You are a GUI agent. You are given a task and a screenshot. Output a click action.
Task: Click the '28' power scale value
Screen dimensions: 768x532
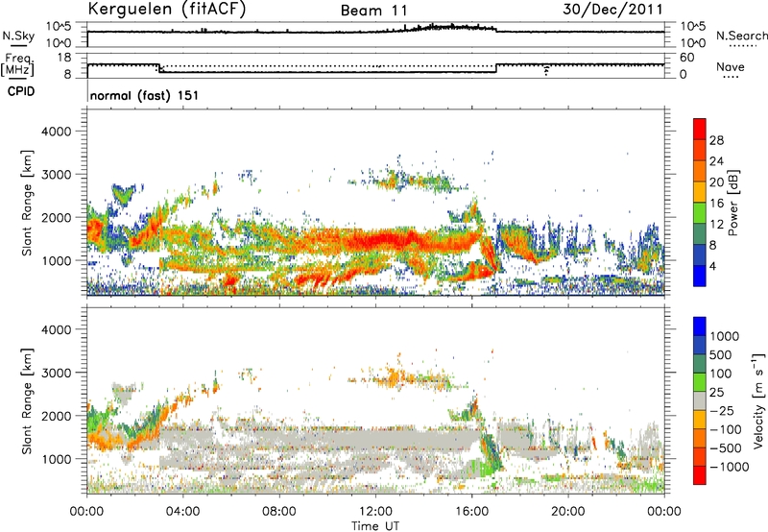[x=716, y=140]
